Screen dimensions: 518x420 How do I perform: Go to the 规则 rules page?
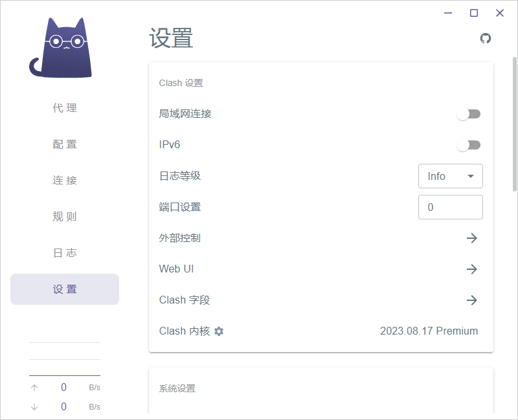pos(65,217)
